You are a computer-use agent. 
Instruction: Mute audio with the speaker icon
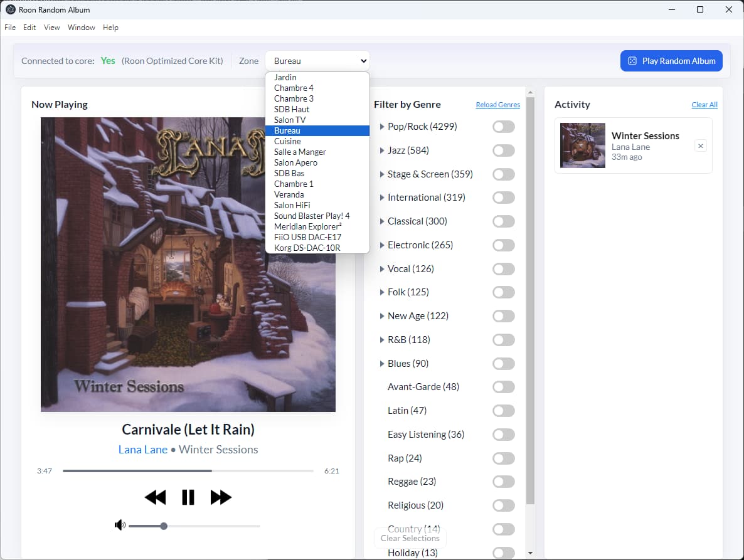[x=120, y=526]
